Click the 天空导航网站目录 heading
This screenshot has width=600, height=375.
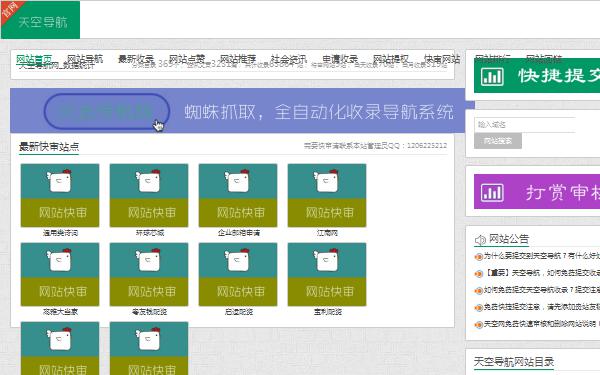[514, 362]
